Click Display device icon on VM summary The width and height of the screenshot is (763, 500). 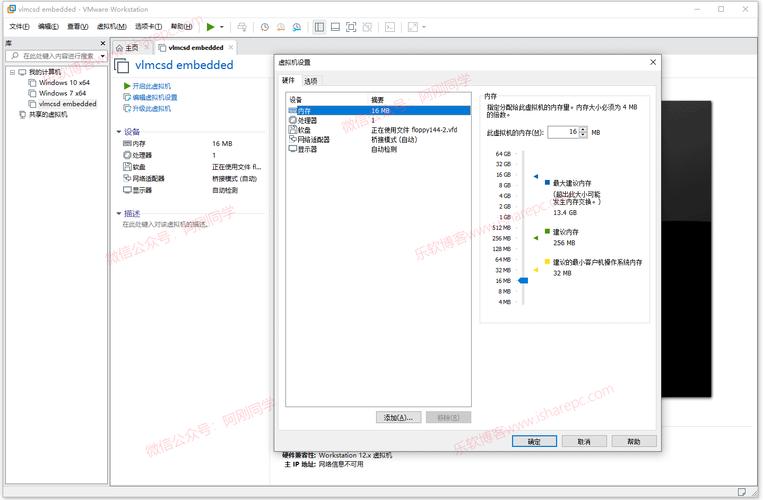[x=127, y=190]
